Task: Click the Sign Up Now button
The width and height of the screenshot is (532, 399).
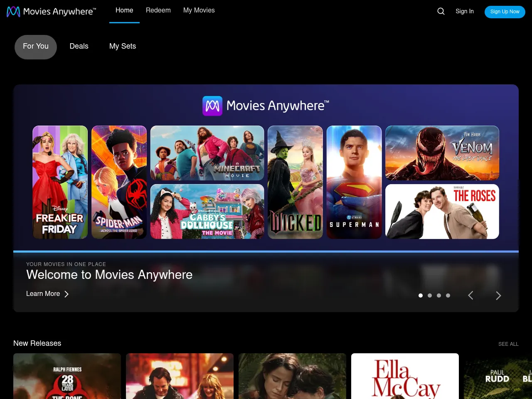Action: (x=505, y=12)
